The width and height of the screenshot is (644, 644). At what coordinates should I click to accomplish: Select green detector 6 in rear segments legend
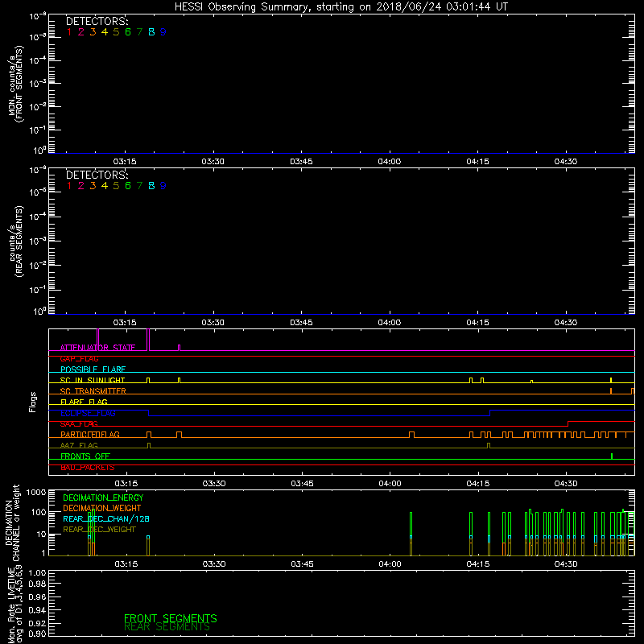(128, 186)
